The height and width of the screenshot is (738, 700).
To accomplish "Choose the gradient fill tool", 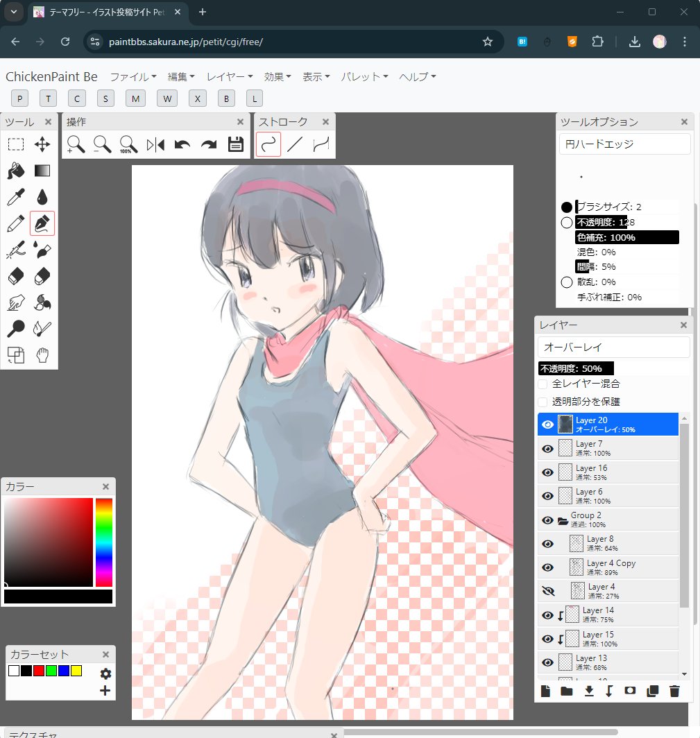I will (42, 171).
